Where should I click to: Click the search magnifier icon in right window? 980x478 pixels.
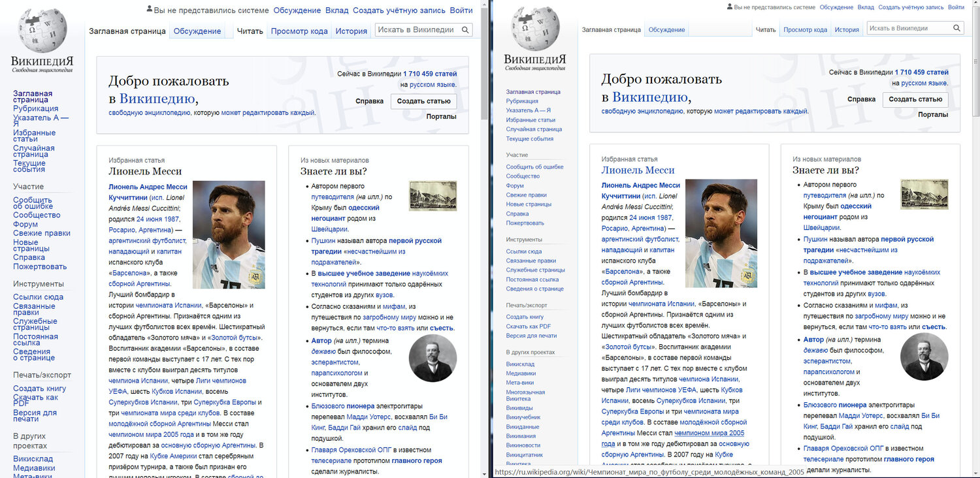click(x=957, y=28)
